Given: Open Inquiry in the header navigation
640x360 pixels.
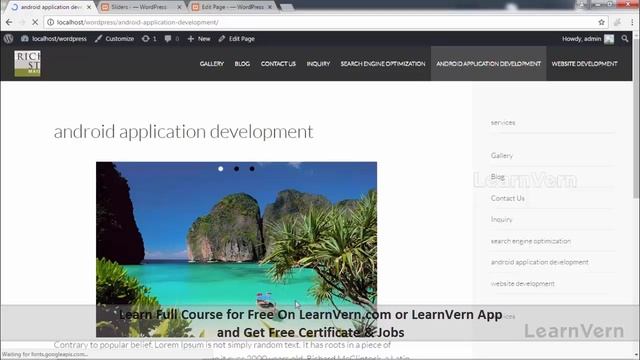Looking at the screenshot, I should 318,64.
